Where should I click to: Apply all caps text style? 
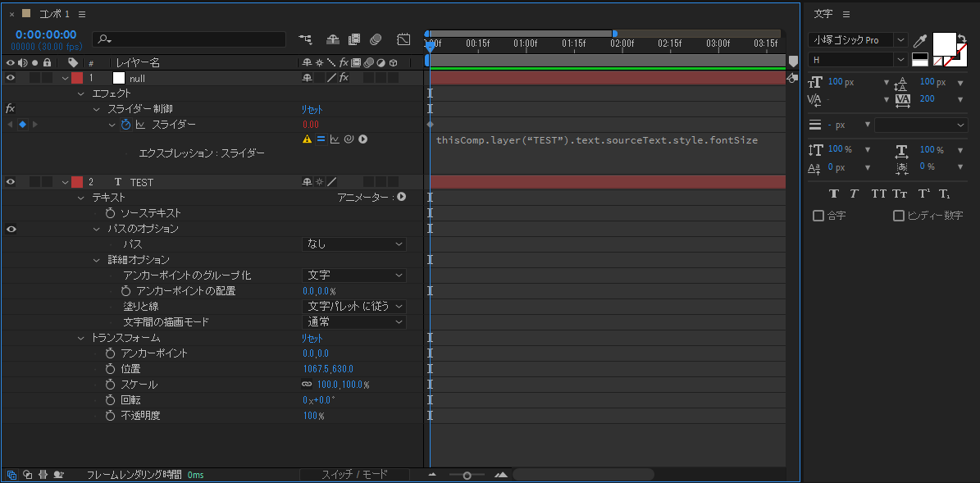[878, 194]
